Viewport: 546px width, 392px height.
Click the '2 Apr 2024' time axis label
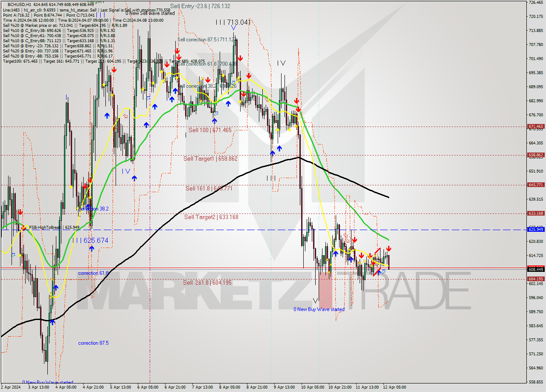point(10,387)
